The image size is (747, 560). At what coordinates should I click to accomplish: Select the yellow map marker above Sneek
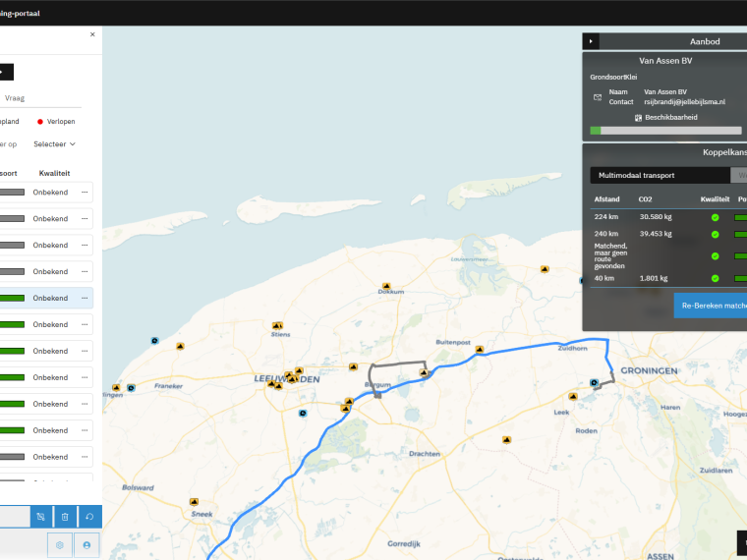point(194,502)
